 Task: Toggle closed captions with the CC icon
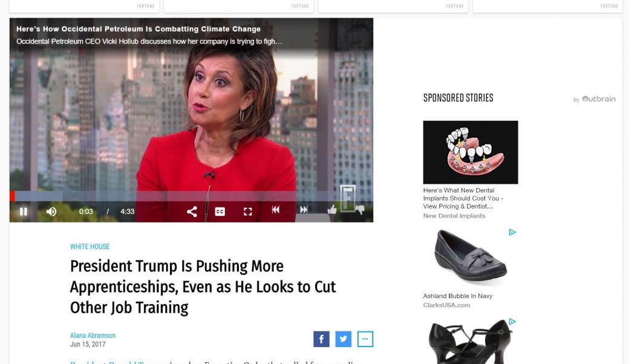point(220,212)
